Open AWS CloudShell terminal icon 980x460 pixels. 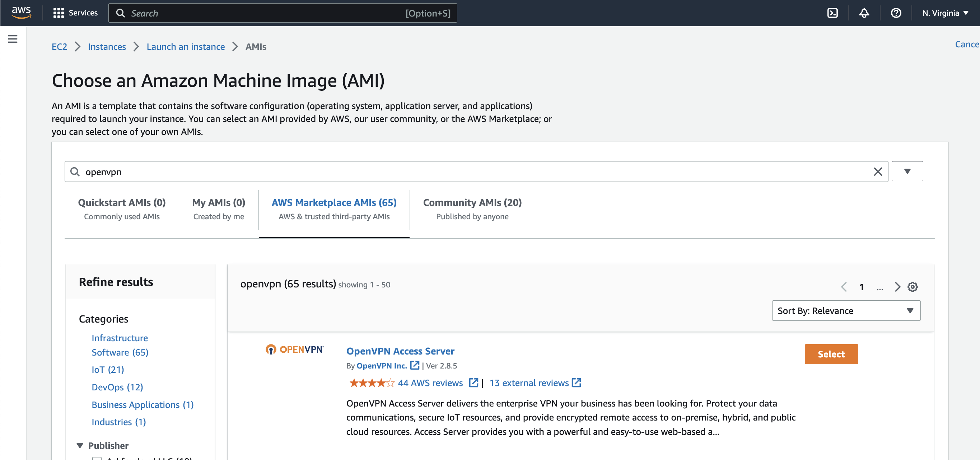pyautogui.click(x=832, y=13)
